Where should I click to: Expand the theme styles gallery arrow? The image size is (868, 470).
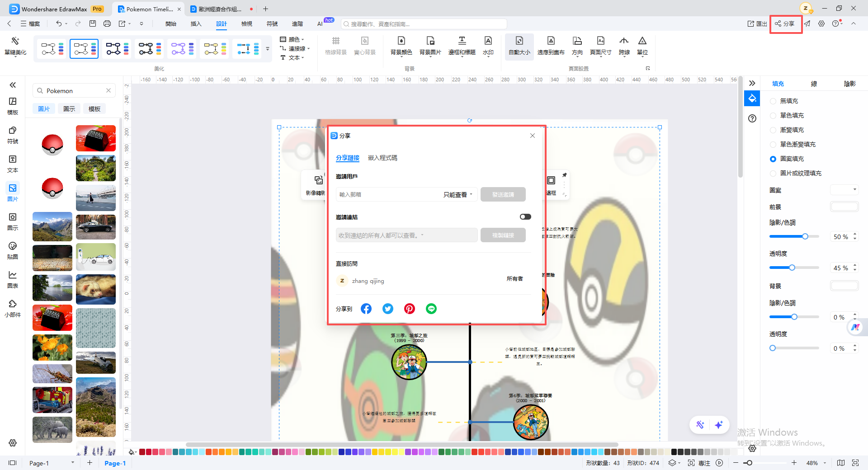(268, 49)
